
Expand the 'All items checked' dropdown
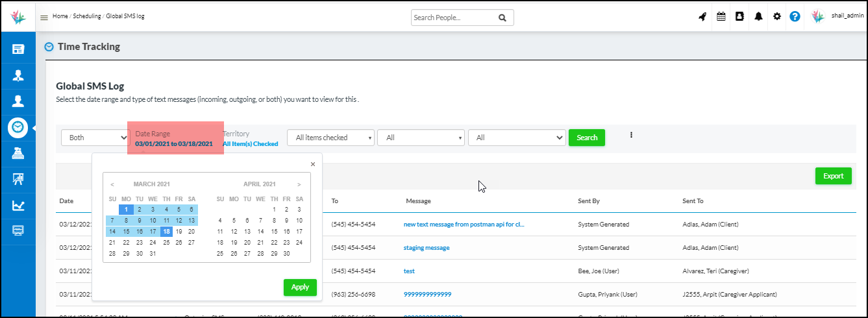point(330,138)
